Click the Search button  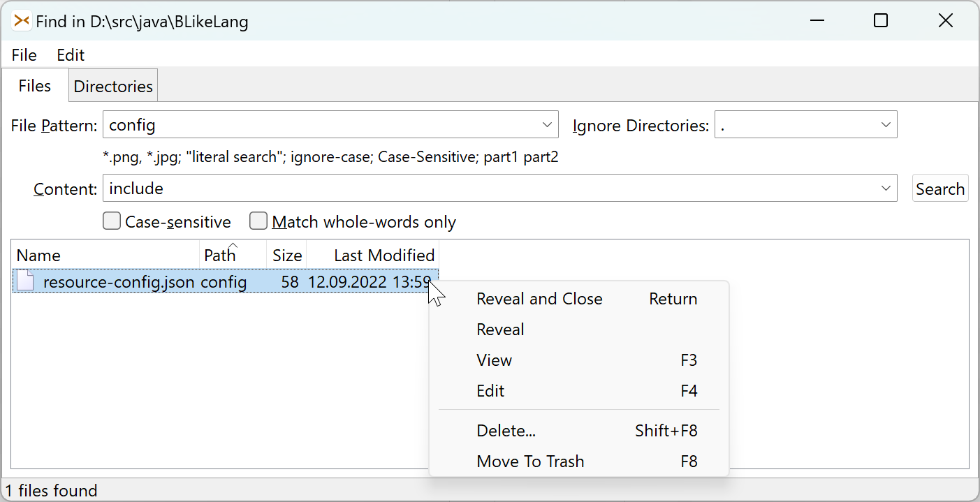coord(939,188)
